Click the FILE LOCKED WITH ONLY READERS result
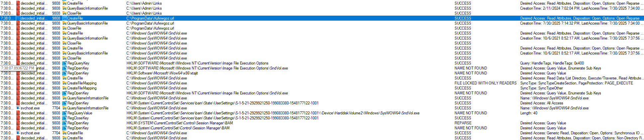This screenshot has height=140, width=644. 485,83
